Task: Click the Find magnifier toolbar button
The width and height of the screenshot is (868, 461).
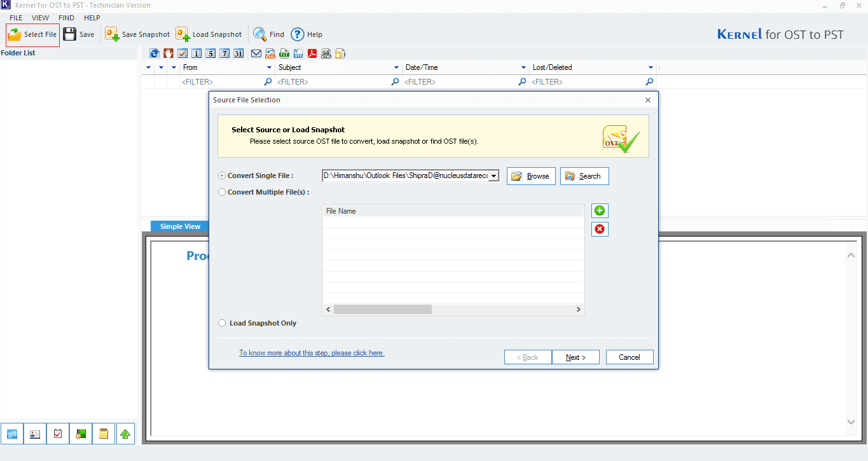Action: pyautogui.click(x=269, y=34)
